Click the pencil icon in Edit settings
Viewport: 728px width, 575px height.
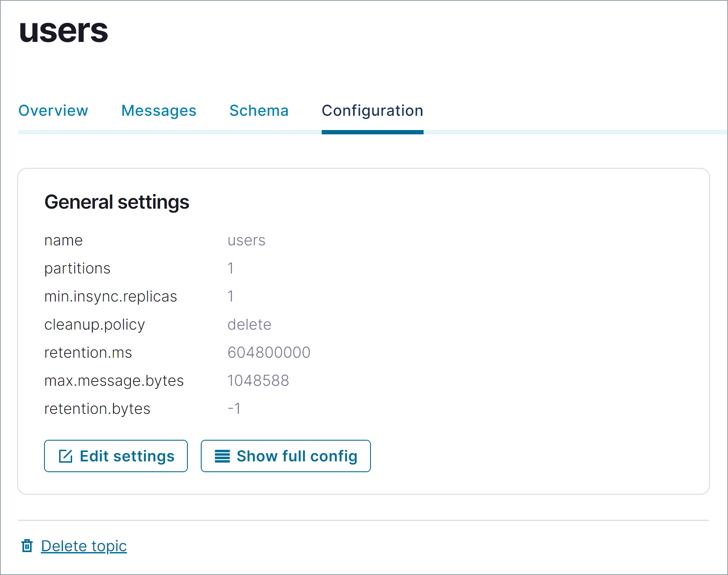pyautogui.click(x=66, y=456)
